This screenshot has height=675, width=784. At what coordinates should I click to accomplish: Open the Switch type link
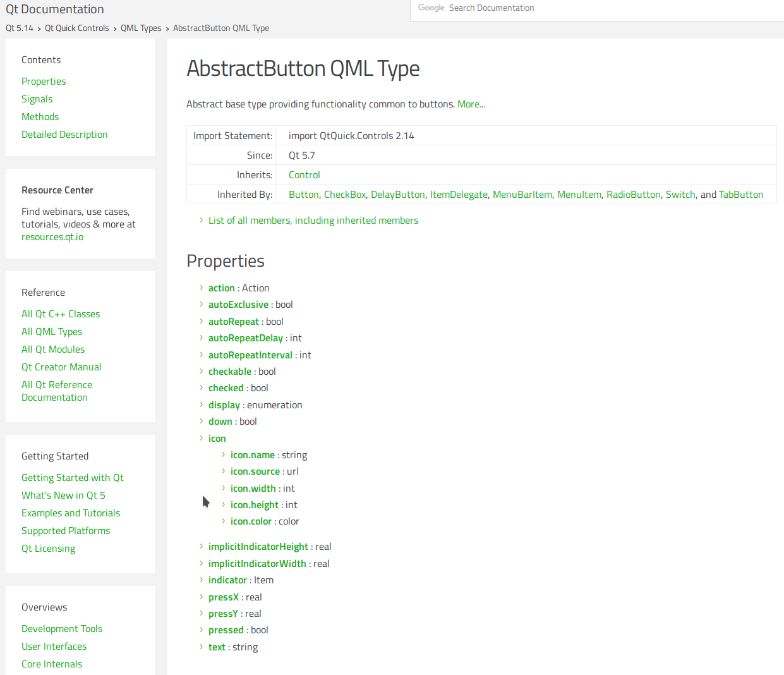point(680,195)
